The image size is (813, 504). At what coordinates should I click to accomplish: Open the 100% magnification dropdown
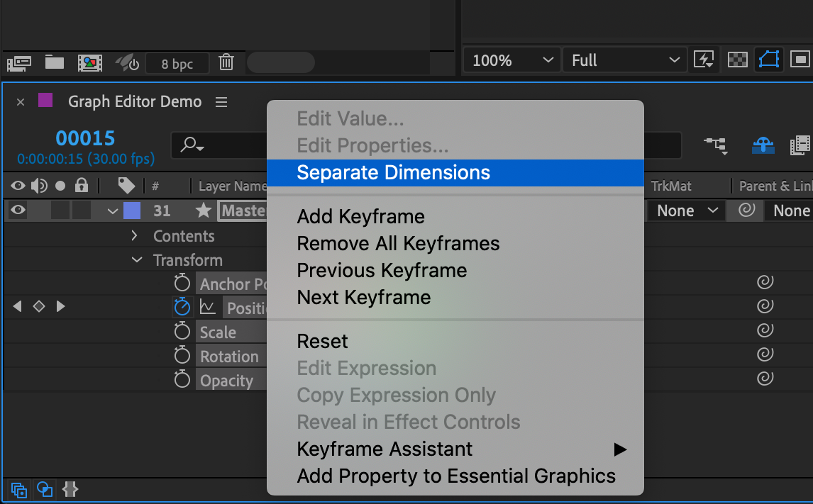511,60
